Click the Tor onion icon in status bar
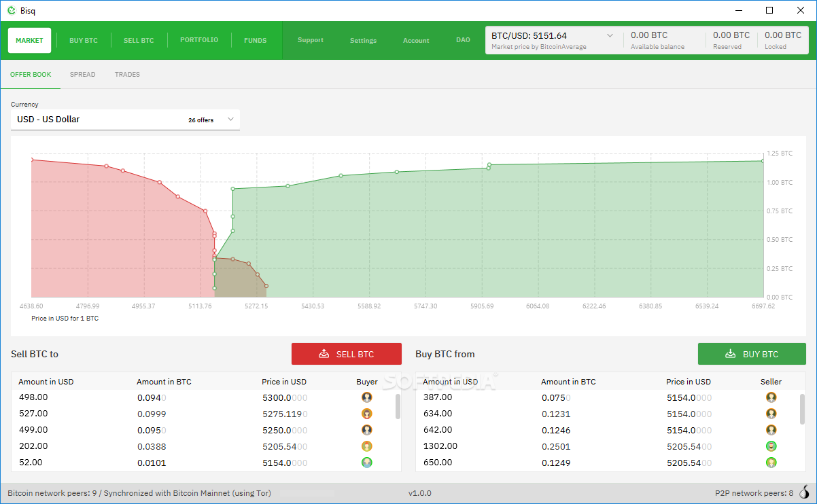This screenshot has width=817, height=504. click(805, 493)
